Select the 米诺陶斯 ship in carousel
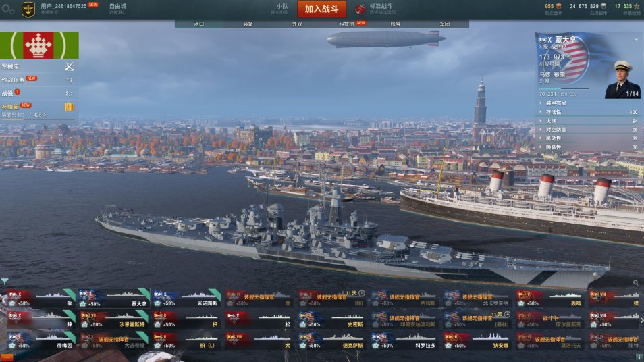Viewport: 644px width, 362px height. tap(186, 299)
